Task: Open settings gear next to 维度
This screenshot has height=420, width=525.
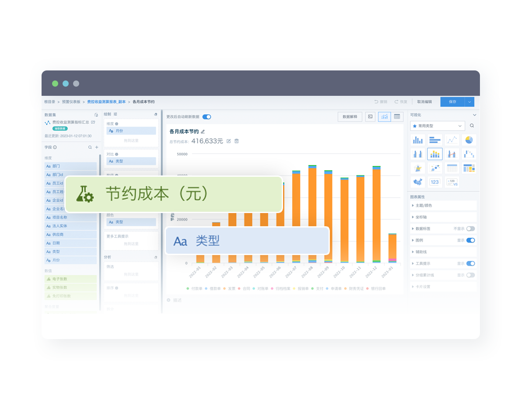Action: 117,124
